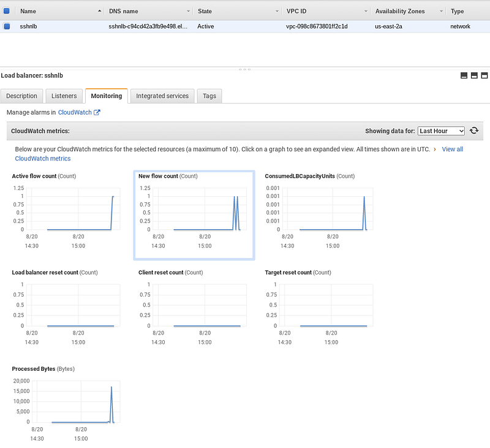Toggle the sshnlb row checkbox

[7, 26]
